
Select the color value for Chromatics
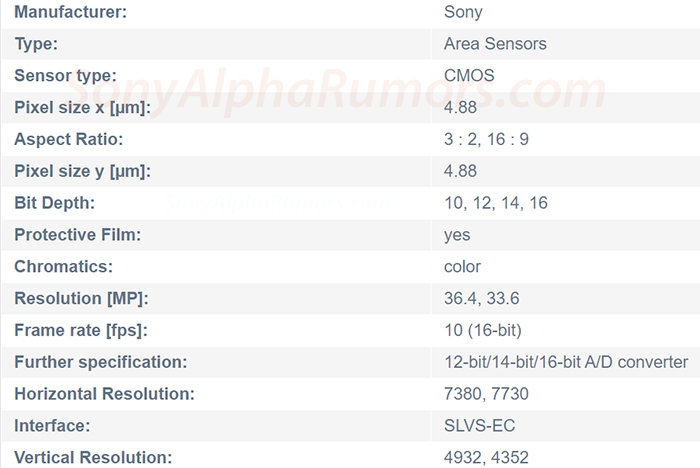462,267
